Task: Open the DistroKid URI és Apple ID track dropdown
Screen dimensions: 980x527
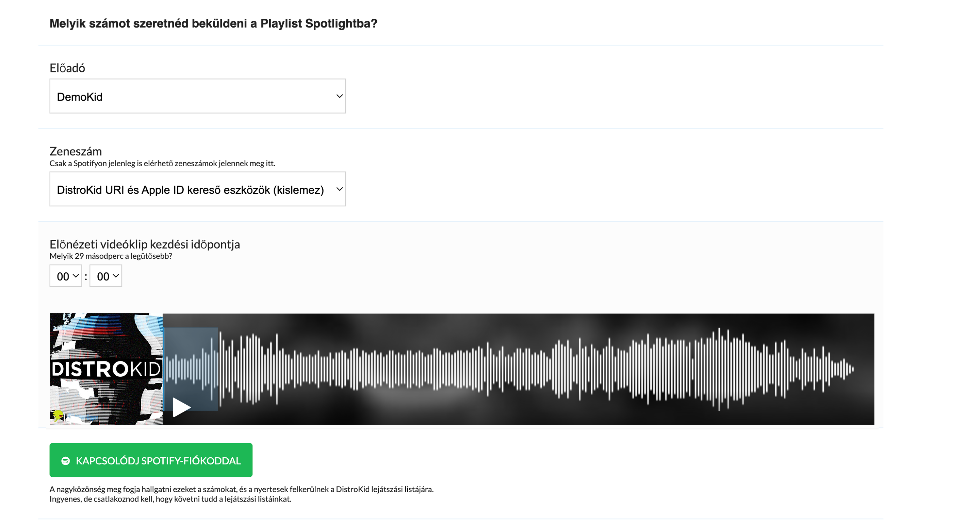Action: 197,189
